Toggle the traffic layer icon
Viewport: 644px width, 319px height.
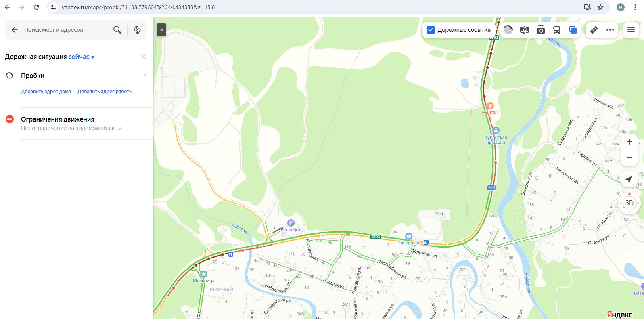click(x=508, y=30)
